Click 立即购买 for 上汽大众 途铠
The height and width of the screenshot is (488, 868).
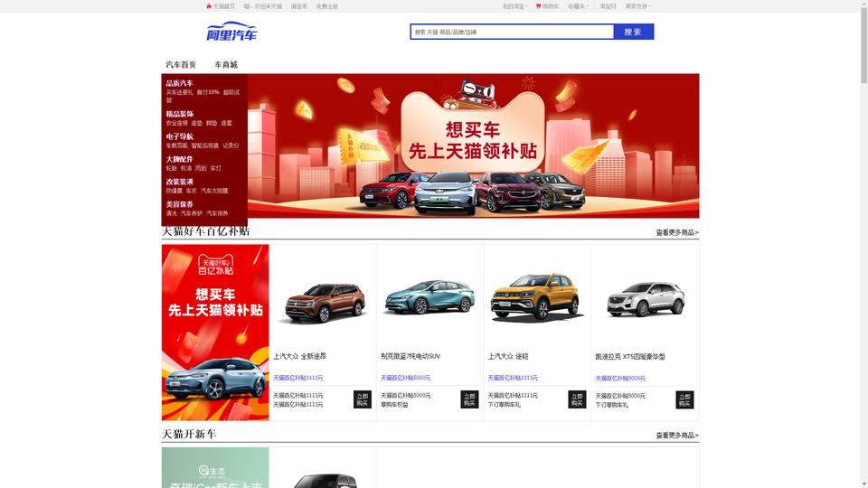tap(577, 399)
